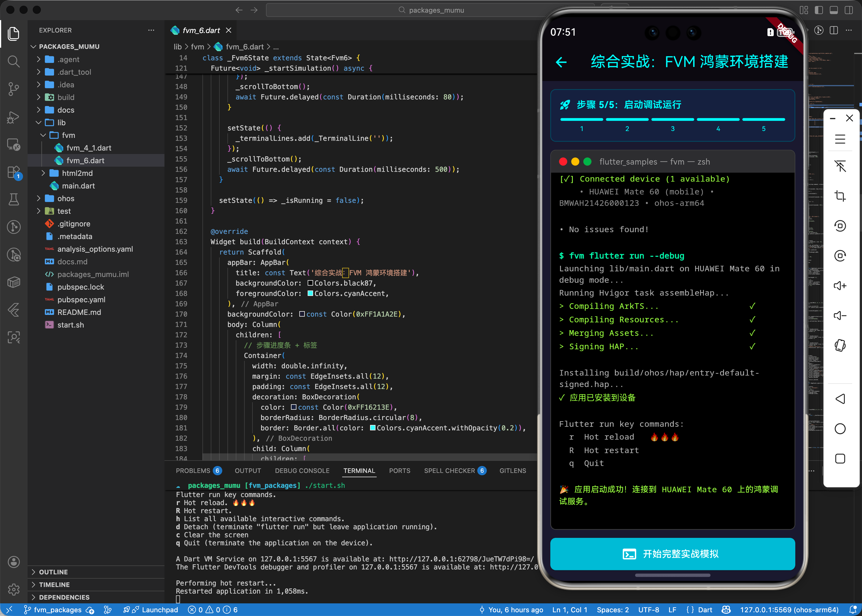
Task: Switch to DEBUG CONSOLE tab
Action: (x=302, y=470)
